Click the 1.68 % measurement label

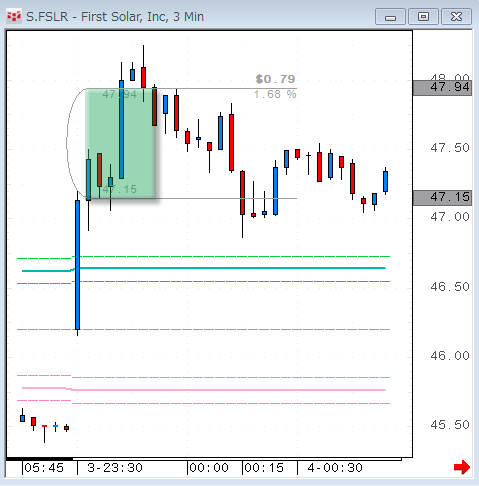[275, 94]
